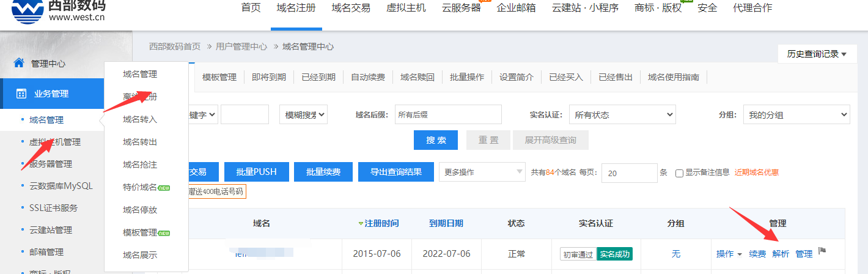The height and width of the screenshot is (274, 868).
Task: Click the calendar icon beside 业务管理
Action: coord(21,94)
